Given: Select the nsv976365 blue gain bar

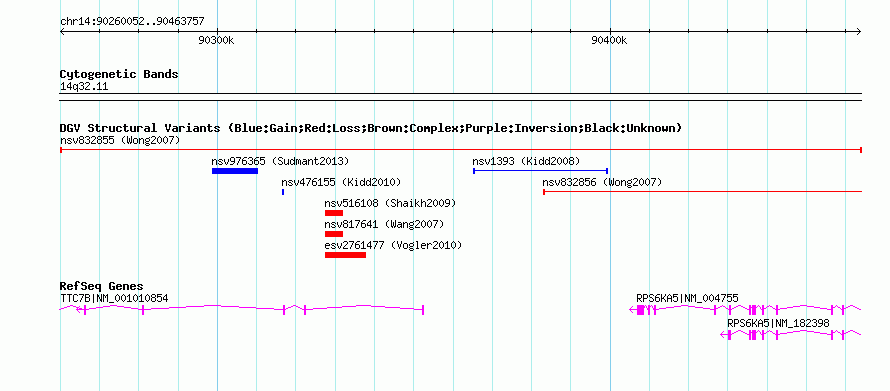Looking at the screenshot, I should [235, 171].
